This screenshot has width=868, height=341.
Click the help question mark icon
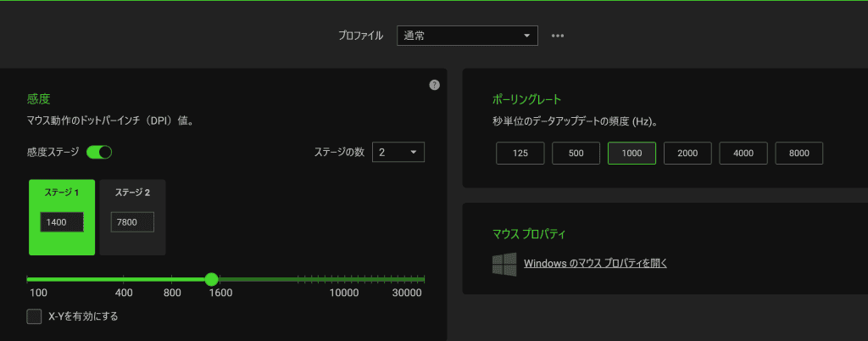435,85
